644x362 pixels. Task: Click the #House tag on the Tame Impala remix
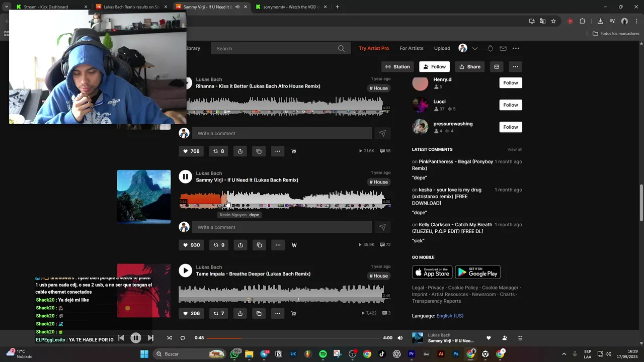(379, 276)
